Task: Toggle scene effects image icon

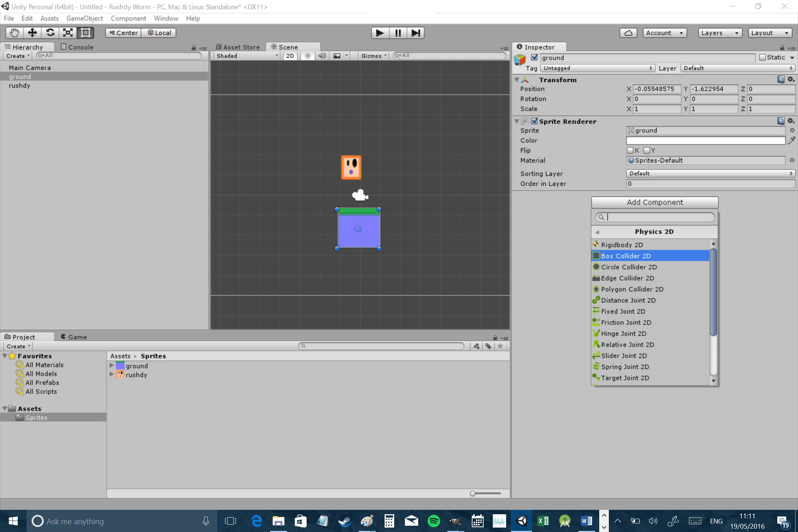Action: click(x=337, y=56)
